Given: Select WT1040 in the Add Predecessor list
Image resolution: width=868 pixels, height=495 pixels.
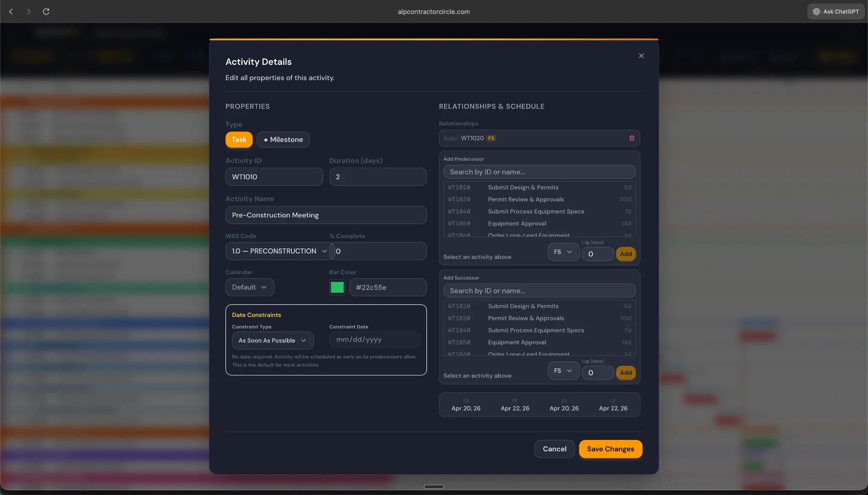Looking at the screenshot, I should (x=540, y=211).
